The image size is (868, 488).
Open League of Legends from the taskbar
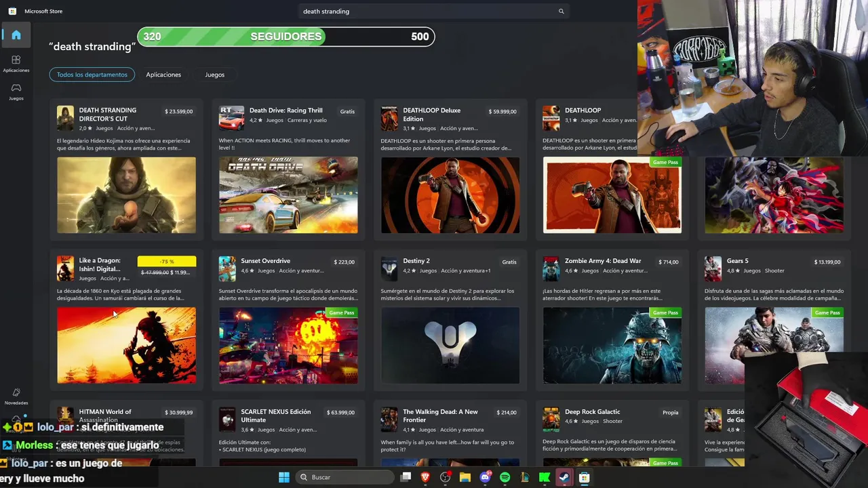pos(525,477)
